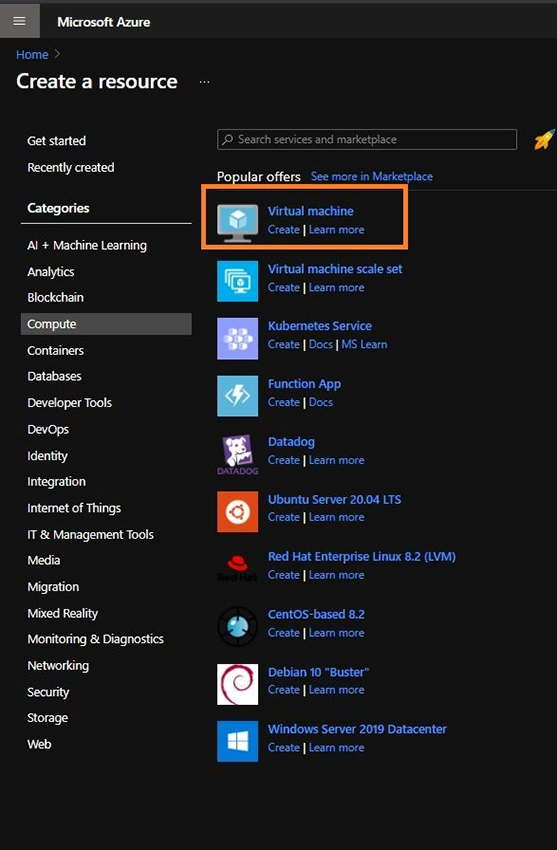Click the CentOS-based 8.2 icon
Image resolution: width=557 pixels, height=850 pixels.
click(x=237, y=627)
